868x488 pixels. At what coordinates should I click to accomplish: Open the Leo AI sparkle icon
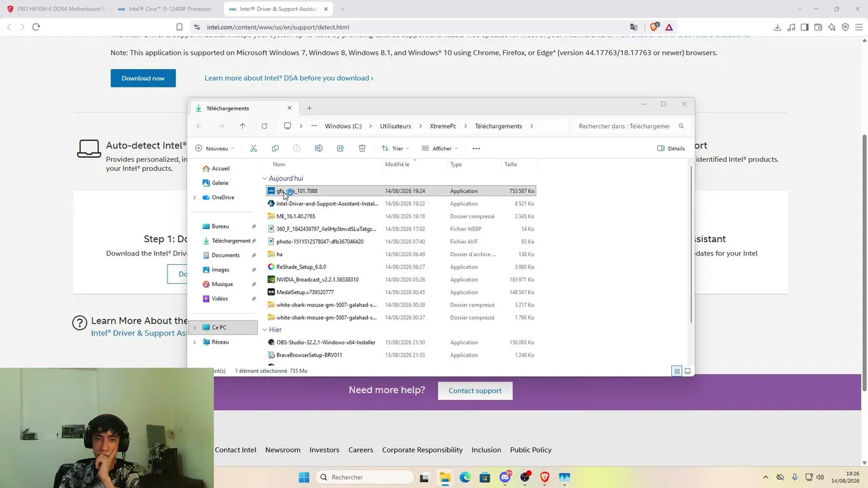click(831, 27)
